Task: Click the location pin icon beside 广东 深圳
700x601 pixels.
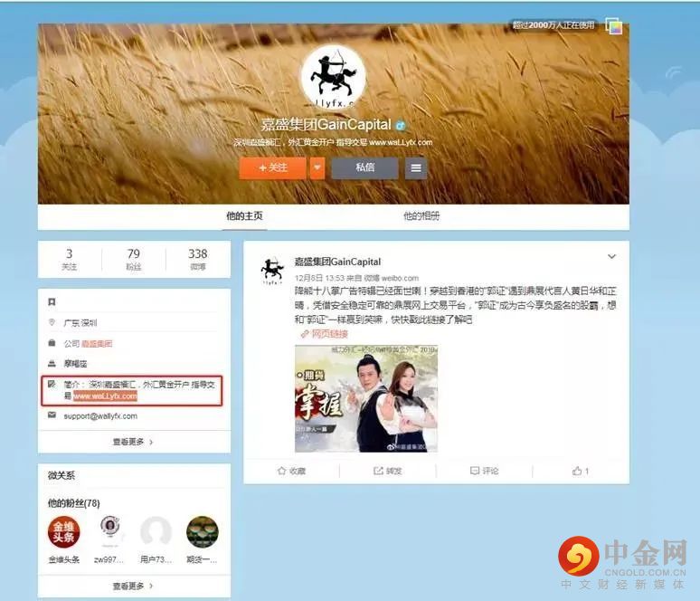Action: pos(52,322)
